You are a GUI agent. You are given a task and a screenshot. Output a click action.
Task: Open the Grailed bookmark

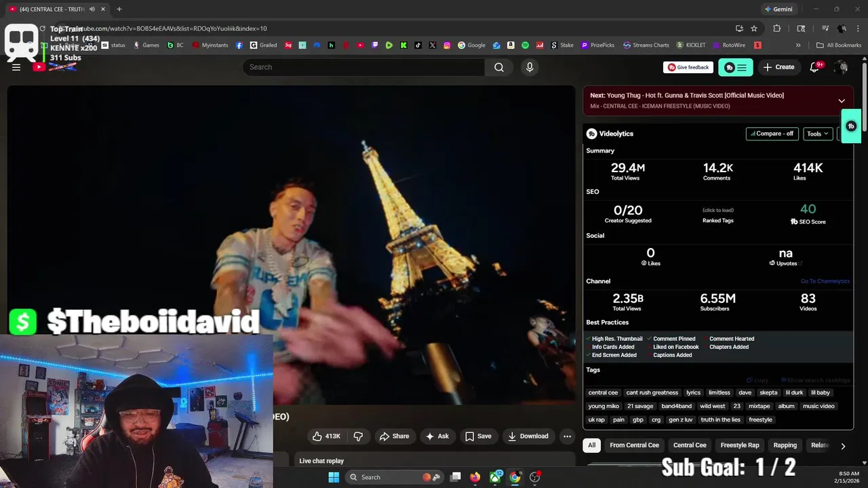coord(263,45)
